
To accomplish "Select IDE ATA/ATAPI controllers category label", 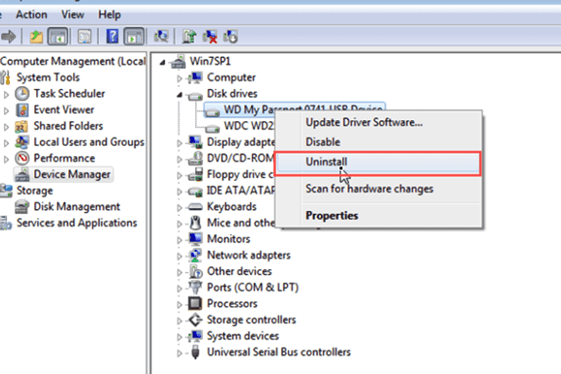I will [240, 190].
